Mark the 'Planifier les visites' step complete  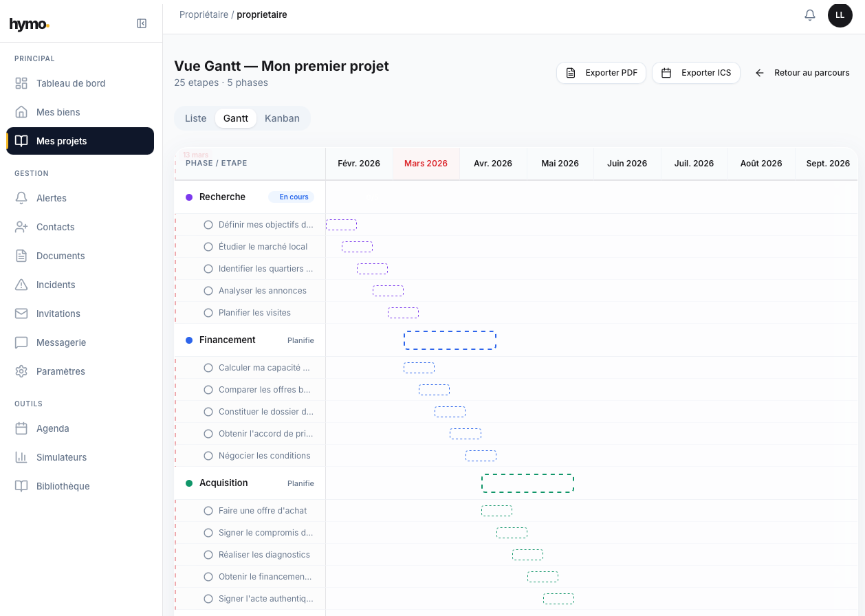tap(208, 312)
